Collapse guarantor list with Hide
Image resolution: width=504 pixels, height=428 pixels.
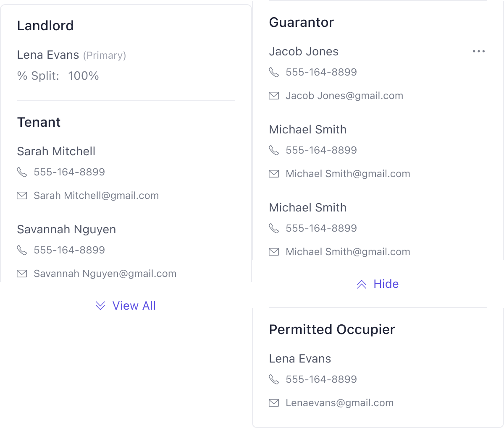pyautogui.click(x=386, y=284)
